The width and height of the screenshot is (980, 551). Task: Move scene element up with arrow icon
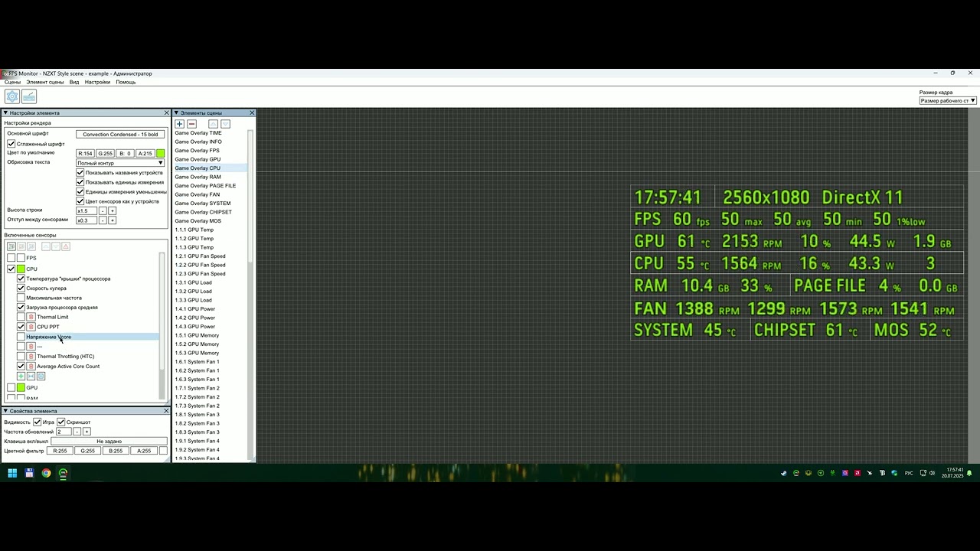click(214, 124)
